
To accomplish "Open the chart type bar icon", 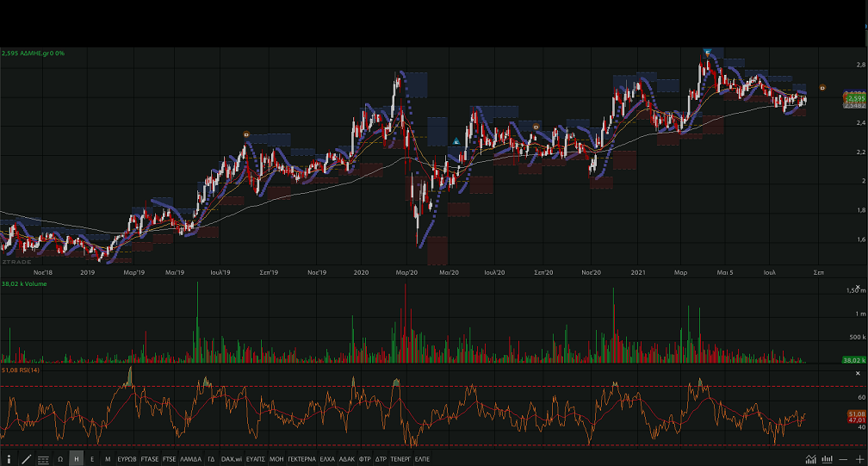I will (x=827, y=459).
